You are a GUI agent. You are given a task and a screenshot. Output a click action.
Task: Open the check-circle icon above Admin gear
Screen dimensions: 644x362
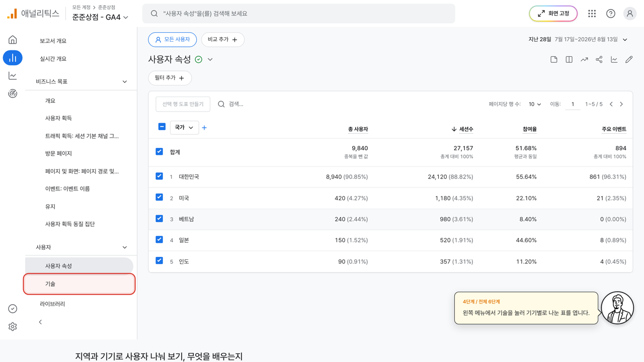13,309
